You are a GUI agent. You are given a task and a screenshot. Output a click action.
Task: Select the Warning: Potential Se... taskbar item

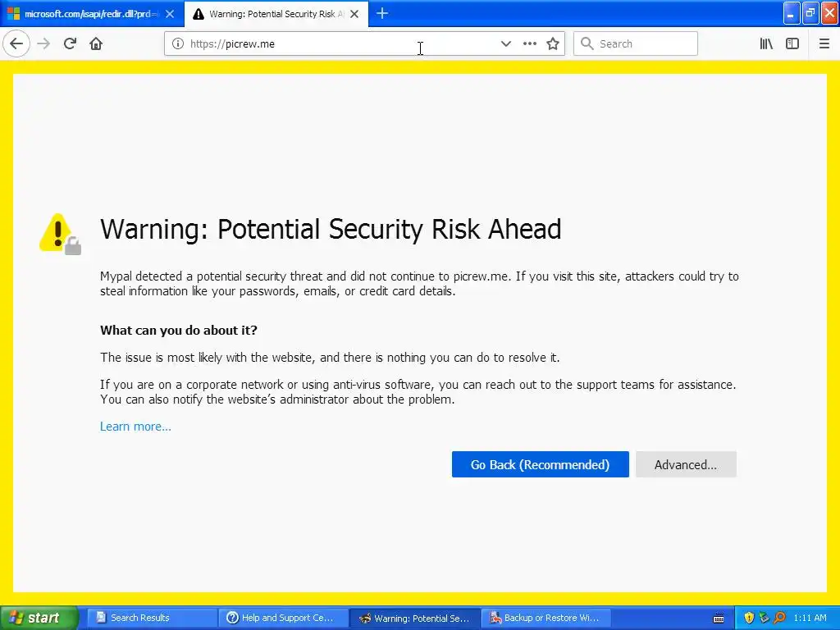[x=415, y=618]
